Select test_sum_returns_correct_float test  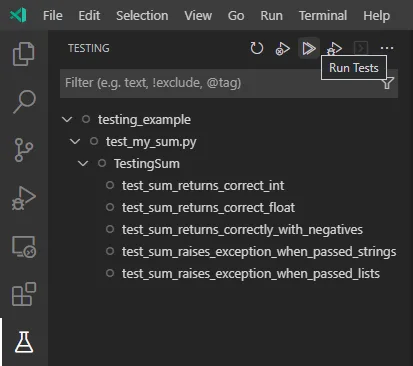tap(208, 208)
